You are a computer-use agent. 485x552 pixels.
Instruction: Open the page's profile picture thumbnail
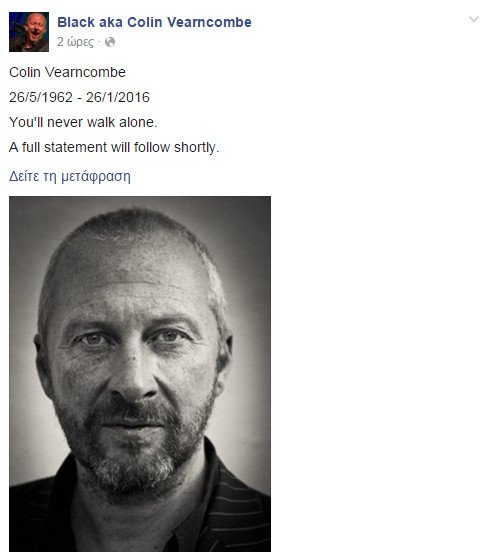(29, 32)
